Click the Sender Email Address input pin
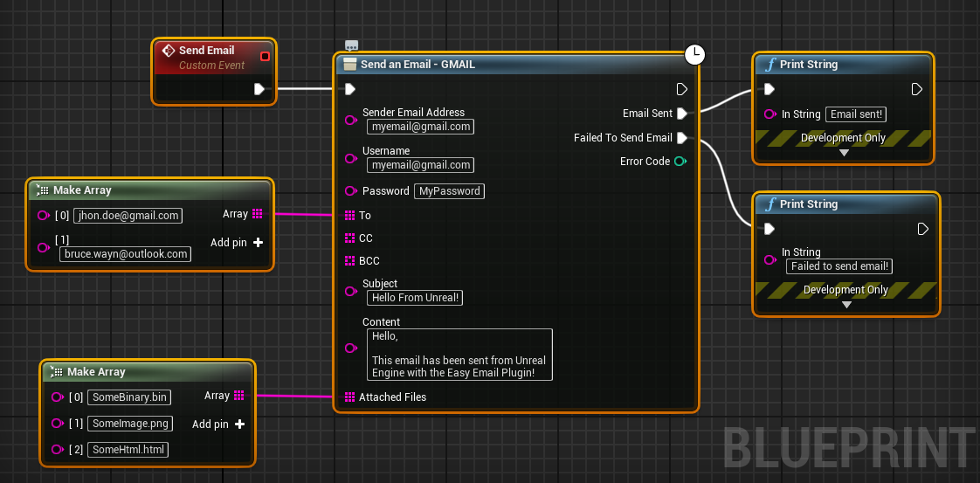 pyautogui.click(x=351, y=120)
